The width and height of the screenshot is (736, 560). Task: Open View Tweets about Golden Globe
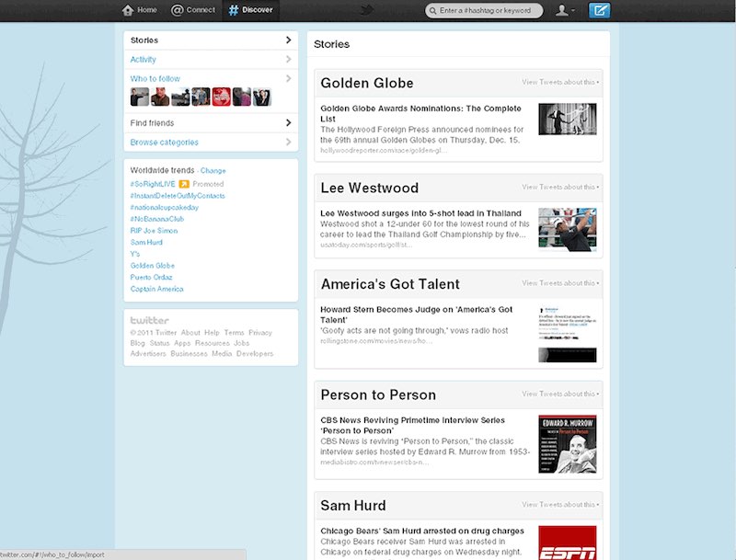coord(560,82)
